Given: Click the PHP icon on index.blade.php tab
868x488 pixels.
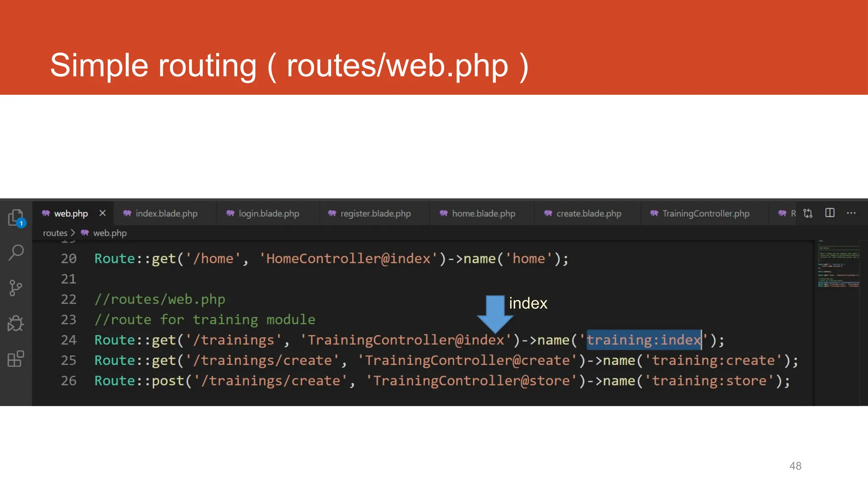Looking at the screenshot, I should tap(127, 213).
